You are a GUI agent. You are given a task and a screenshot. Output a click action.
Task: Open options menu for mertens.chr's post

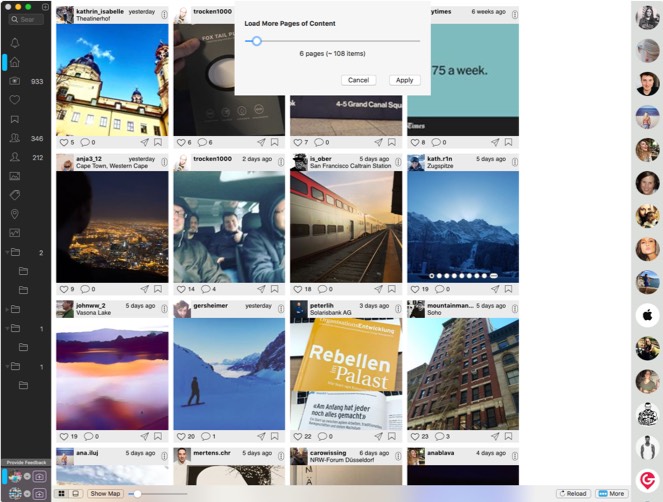[281, 456]
